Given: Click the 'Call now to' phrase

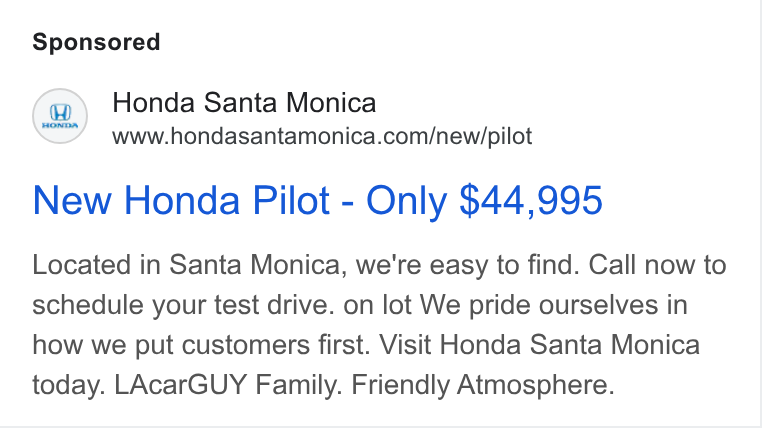Looking at the screenshot, I should 658,265.
